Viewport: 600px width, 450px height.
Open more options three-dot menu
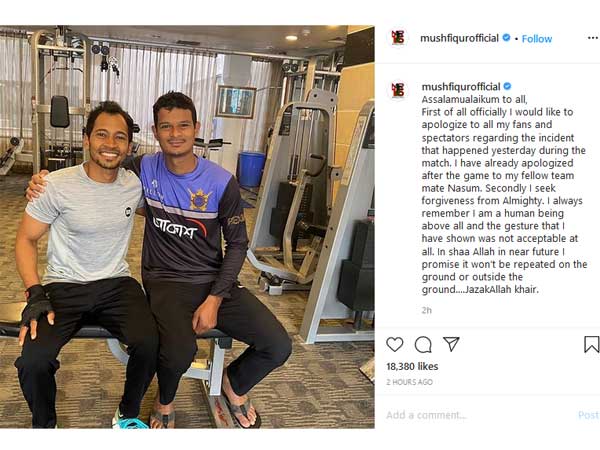pos(593,38)
